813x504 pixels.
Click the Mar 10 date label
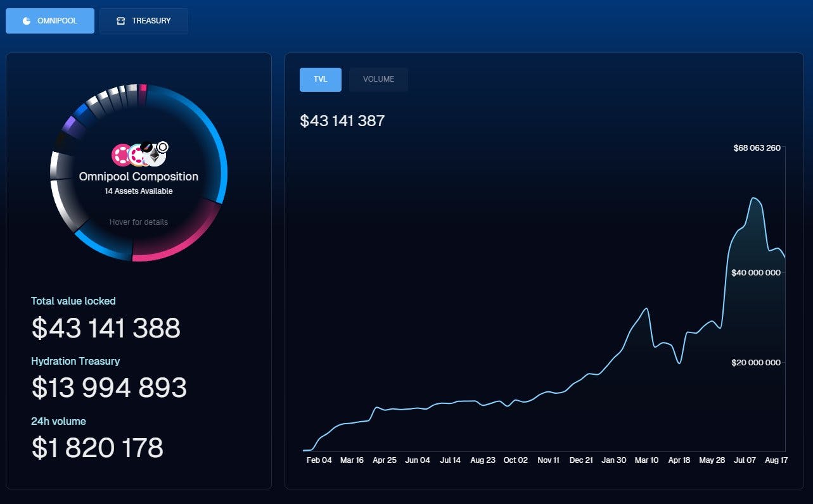tap(646, 460)
